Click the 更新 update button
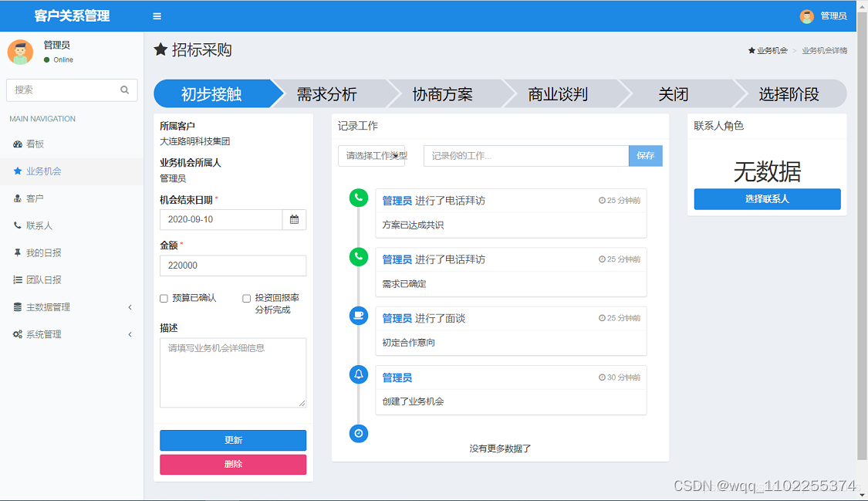Screen dimensions: 868x501 [x=232, y=439]
